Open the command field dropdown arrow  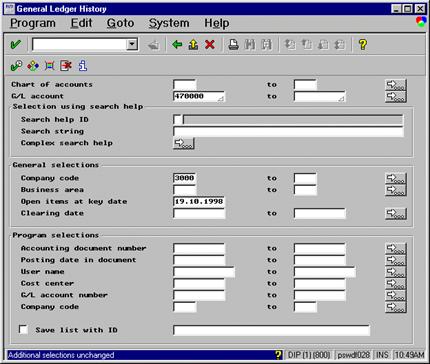(x=132, y=44)
